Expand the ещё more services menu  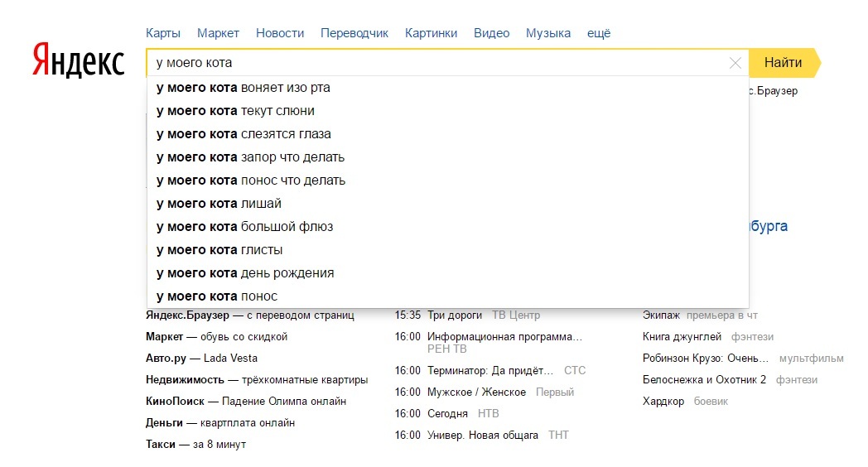598,33
